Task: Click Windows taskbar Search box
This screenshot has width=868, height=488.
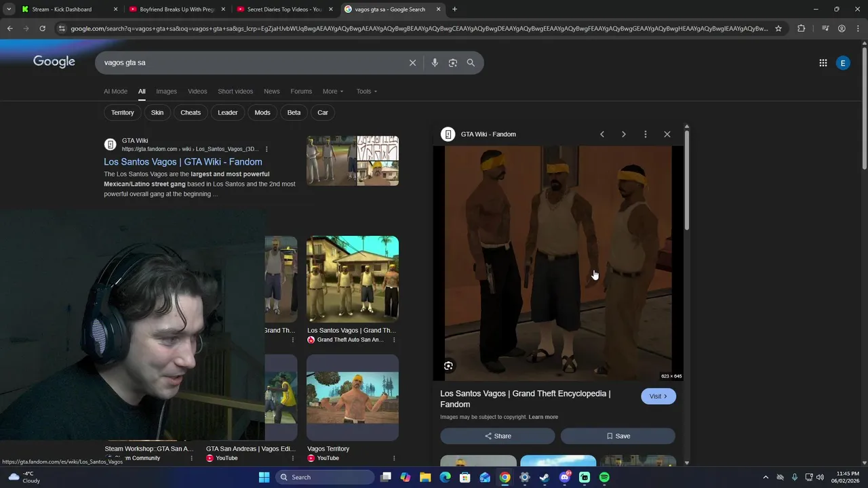Action: 325,477
